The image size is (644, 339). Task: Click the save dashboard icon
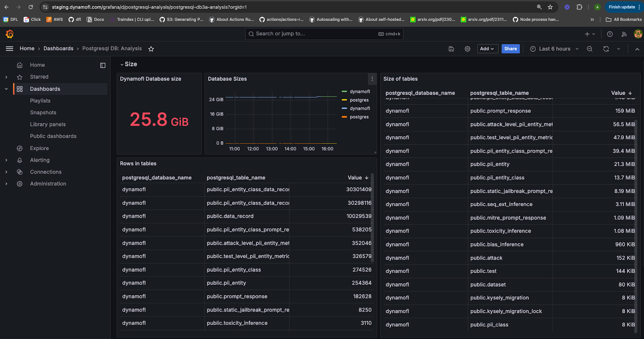point(451,49)
